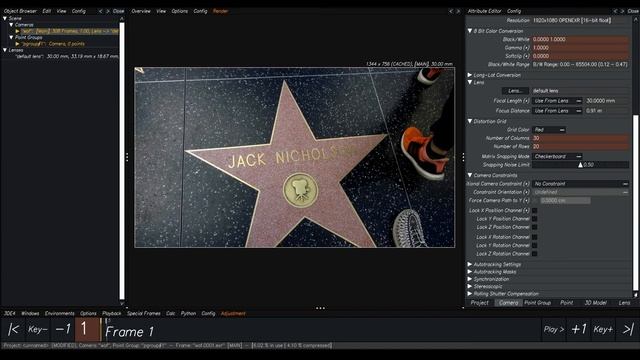Expand the wof camera entry in Cameras
Image resolution: width=640 pixels, height=360 pixels.
point(18,31)
